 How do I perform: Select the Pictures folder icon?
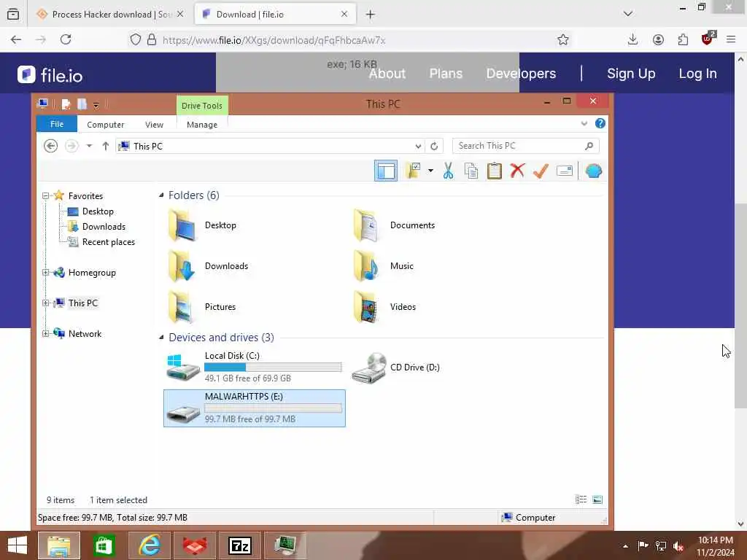(x=181, y=307)
